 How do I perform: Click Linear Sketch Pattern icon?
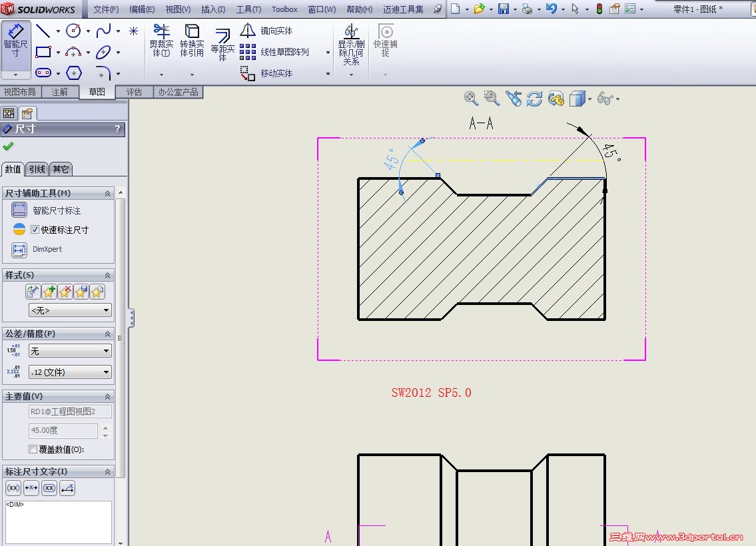(248, 51)
